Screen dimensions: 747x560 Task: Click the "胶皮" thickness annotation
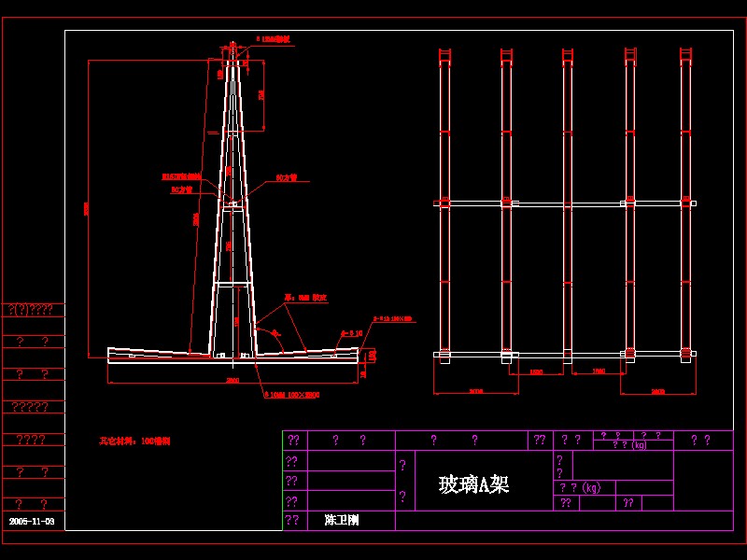[x=306, y=298]
